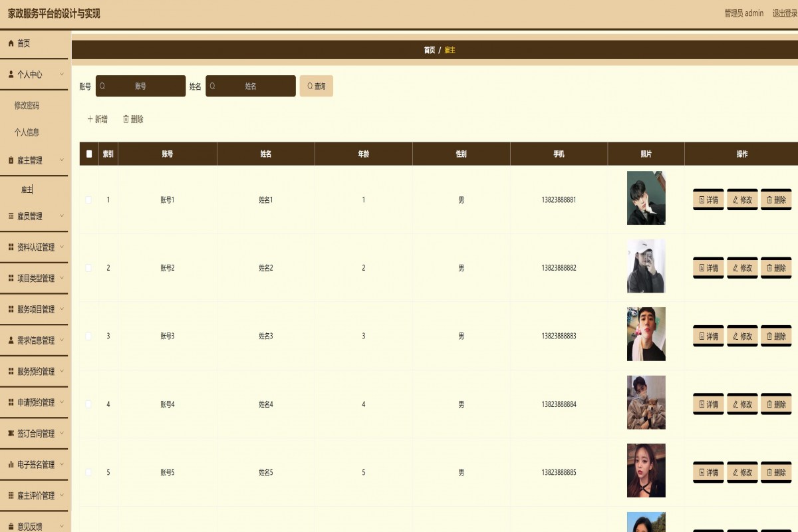The height and width of the screenshot is (532, 798).
Task: Click the search icon in 账号 field
Action: click(x=102, y=86)
